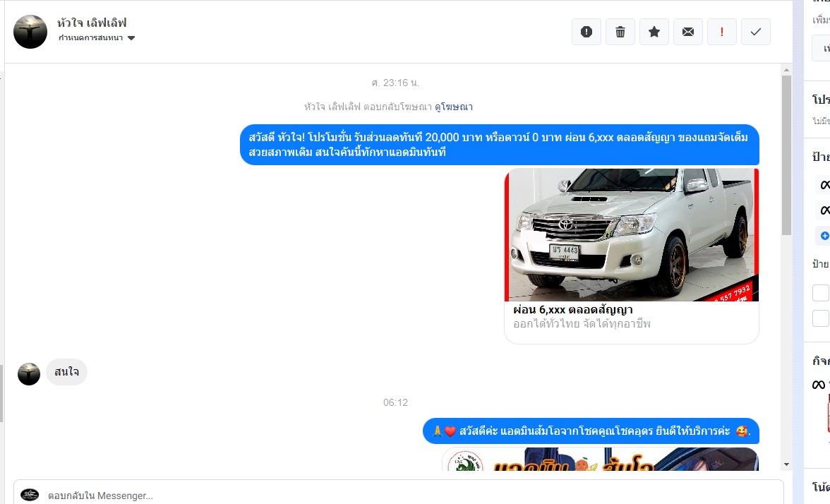The height and width of the screenshot is (504, 830).
Task: Open the customer's profile picture in the header
Action: click(30, 32)
